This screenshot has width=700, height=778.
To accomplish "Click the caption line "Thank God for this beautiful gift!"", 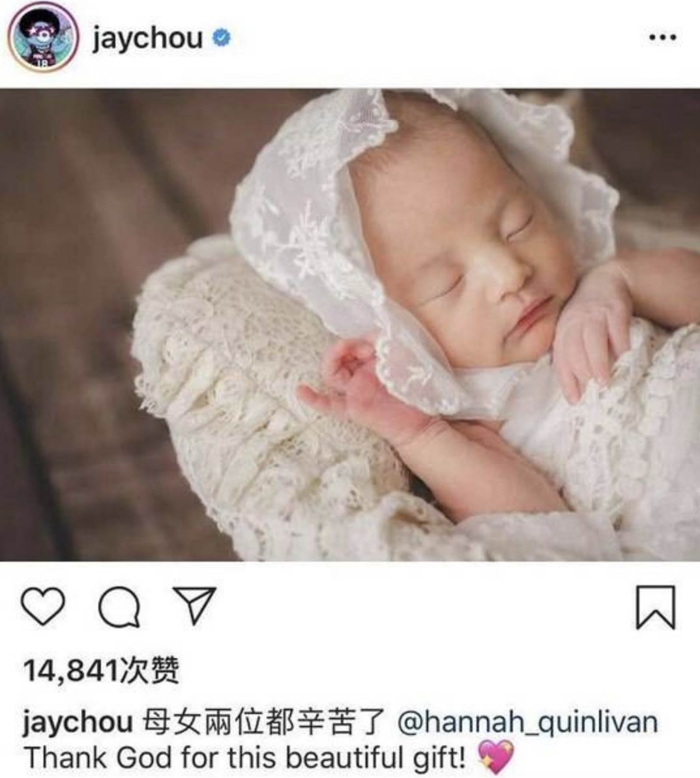I will tap(245, 758).
